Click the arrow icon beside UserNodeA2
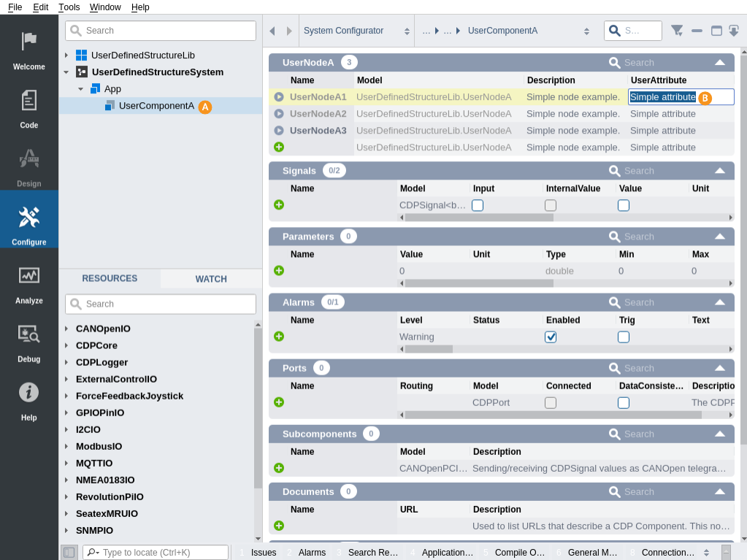Viewport: 747px width, 560px height. pos(279,114)
